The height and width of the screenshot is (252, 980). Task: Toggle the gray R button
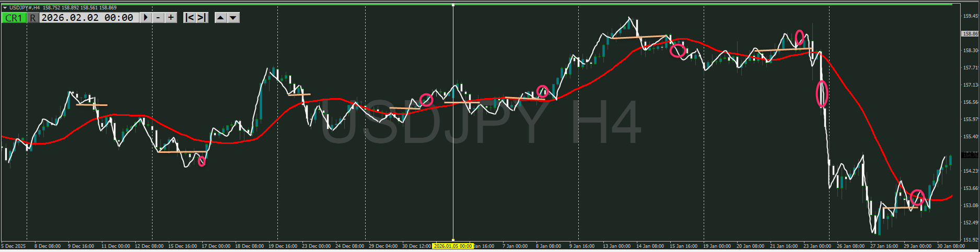pyautogui.click(x=33, y=18)
